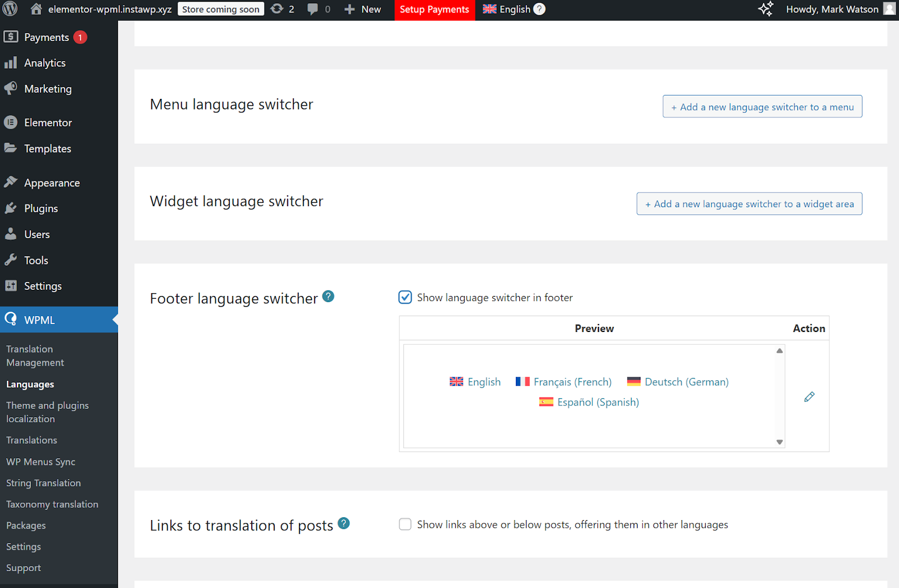Open Theme and plugins localization
This screenshot has width=899, height=588.
tap(47, 412)
